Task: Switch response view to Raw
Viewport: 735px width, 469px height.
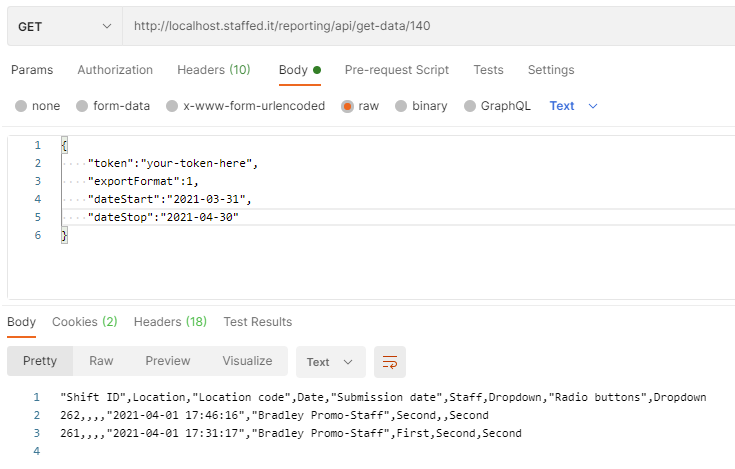Action: point(101,361)
